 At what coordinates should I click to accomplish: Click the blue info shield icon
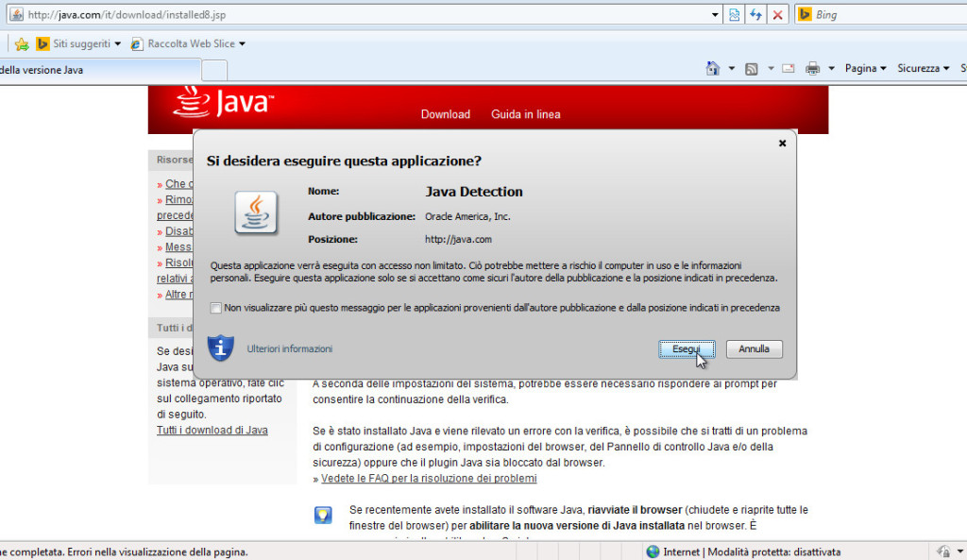pos(220,348)
